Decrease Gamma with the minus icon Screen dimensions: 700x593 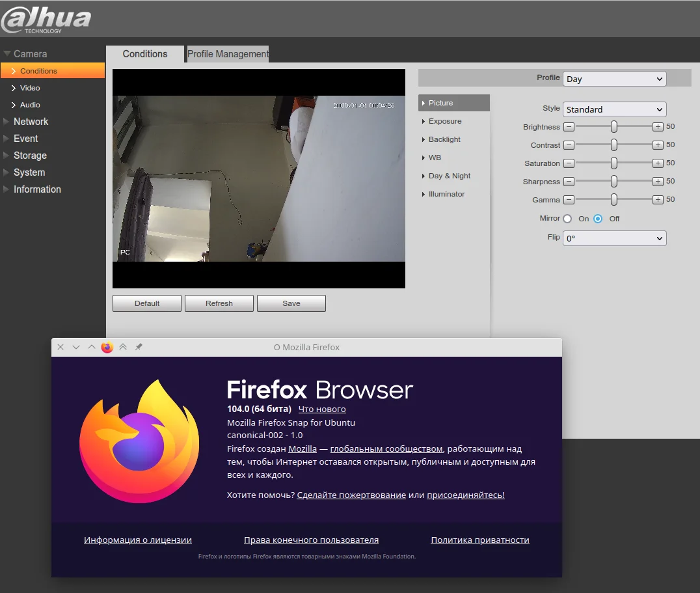(569, 200)
